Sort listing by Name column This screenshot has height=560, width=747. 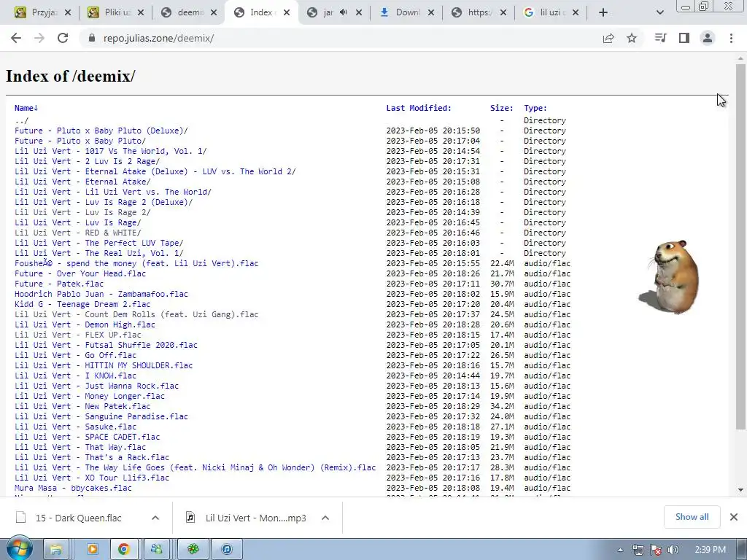pyautogui.click(x=26, y=108)
